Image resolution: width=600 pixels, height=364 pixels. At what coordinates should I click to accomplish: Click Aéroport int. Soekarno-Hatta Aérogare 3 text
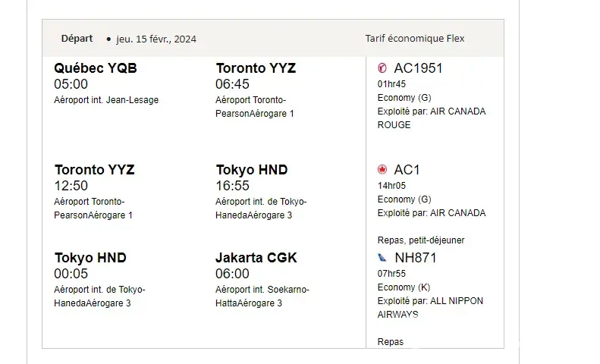pos(262,297)
